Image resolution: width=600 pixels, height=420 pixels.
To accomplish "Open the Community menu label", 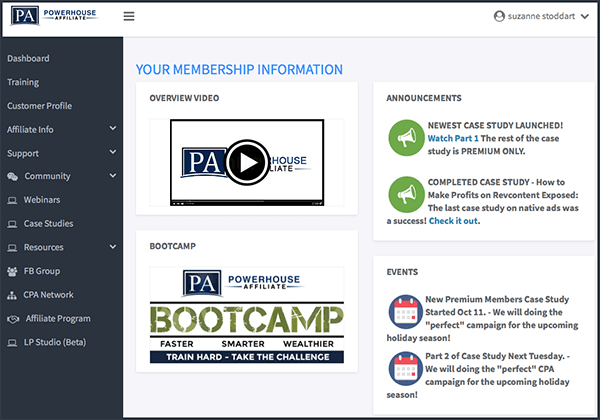I will click(47, 176).
